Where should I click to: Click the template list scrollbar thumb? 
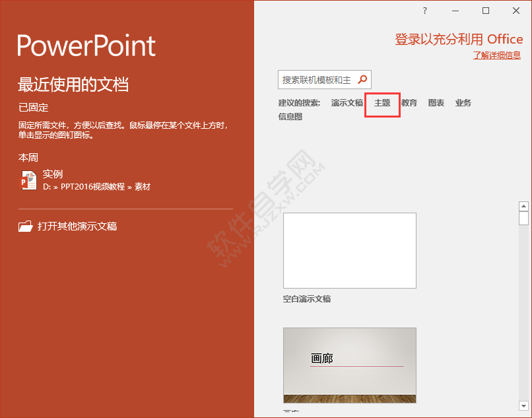[523, 218]
